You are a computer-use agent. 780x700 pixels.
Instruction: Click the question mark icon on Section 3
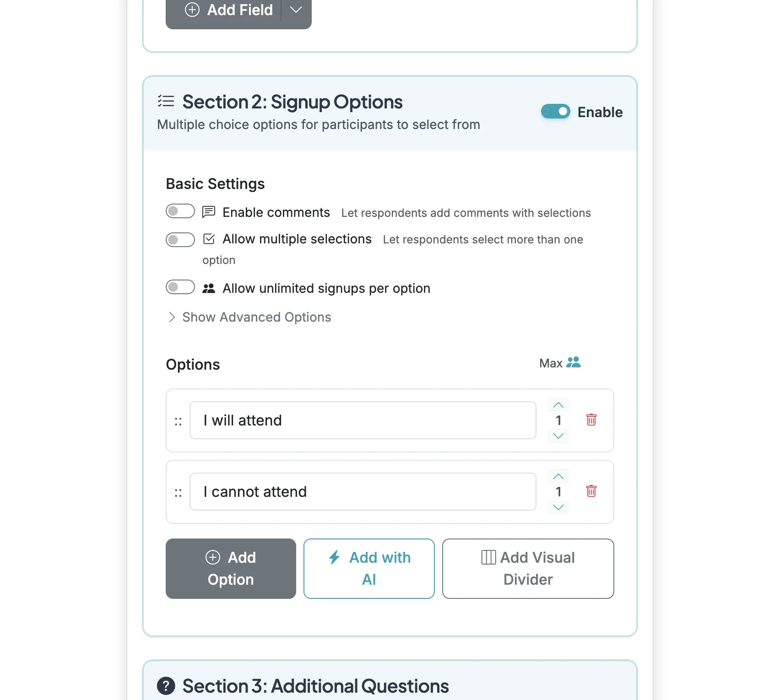click(x=166, y=686)
